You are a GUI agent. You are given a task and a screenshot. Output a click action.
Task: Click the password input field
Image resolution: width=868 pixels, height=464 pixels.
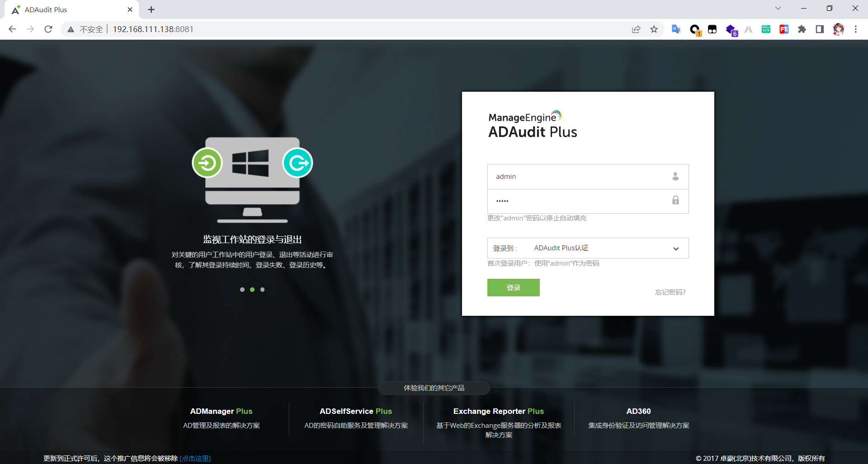[x=588, y=201]
